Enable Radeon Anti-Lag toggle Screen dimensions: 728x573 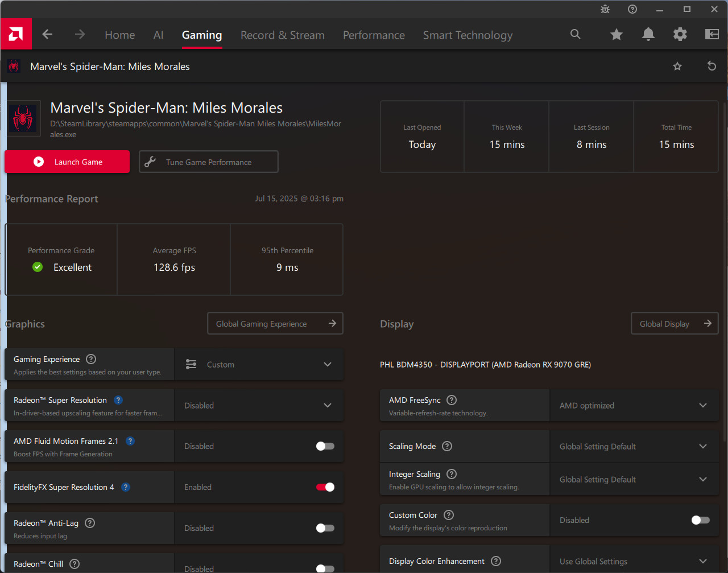coord(325,528)
